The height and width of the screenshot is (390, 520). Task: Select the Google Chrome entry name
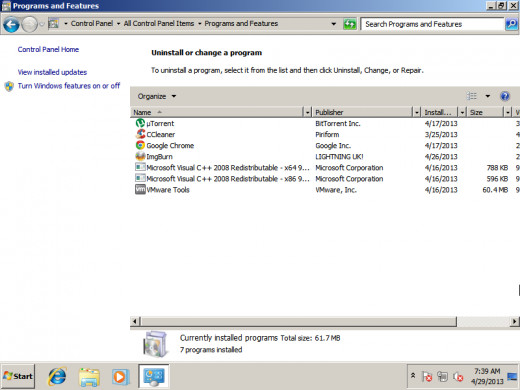(x=170, y=145)
